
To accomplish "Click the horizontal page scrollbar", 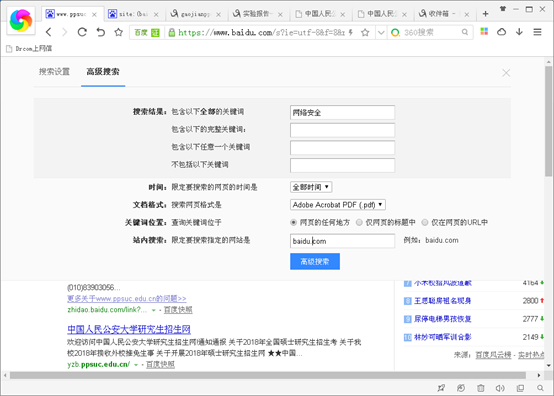I will (x=268, y=375).
